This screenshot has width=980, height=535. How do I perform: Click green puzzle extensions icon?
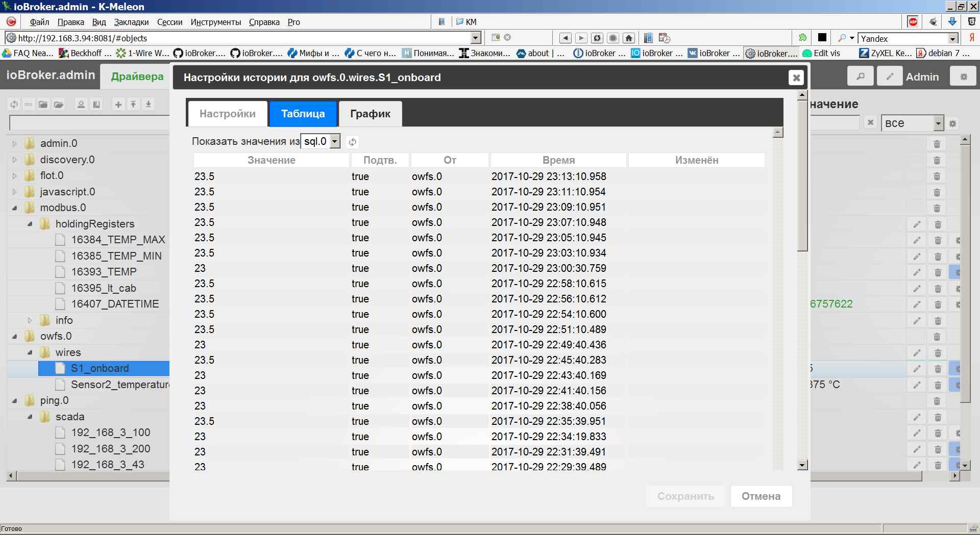pos(802,38)
